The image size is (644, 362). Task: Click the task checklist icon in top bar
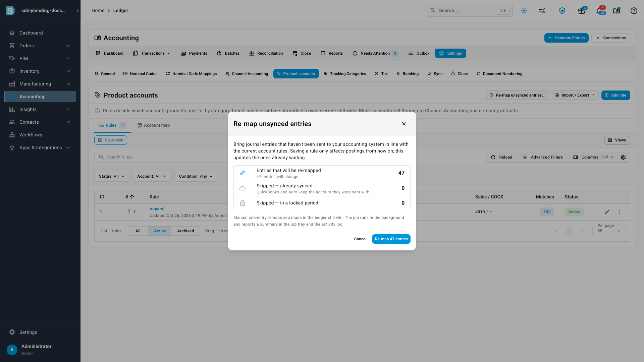[542, 11]
